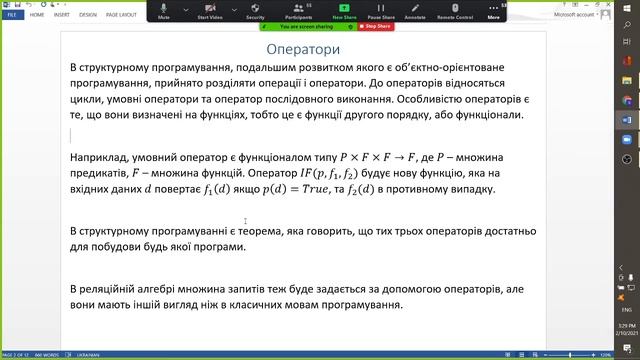
Task: Click the heading 'Оператори'
Action: pyautogui.click(x=303, y=49)
